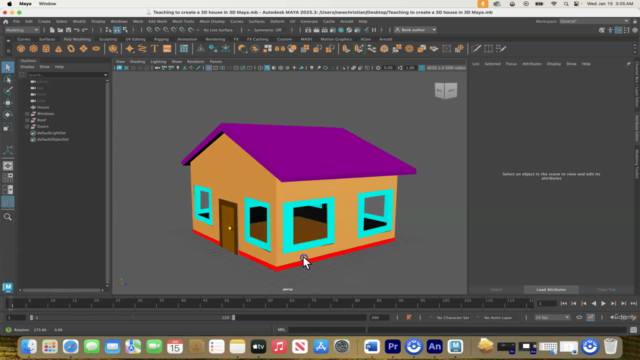
Task: Click the Symmetry: Off button
Action: (267, 30)
